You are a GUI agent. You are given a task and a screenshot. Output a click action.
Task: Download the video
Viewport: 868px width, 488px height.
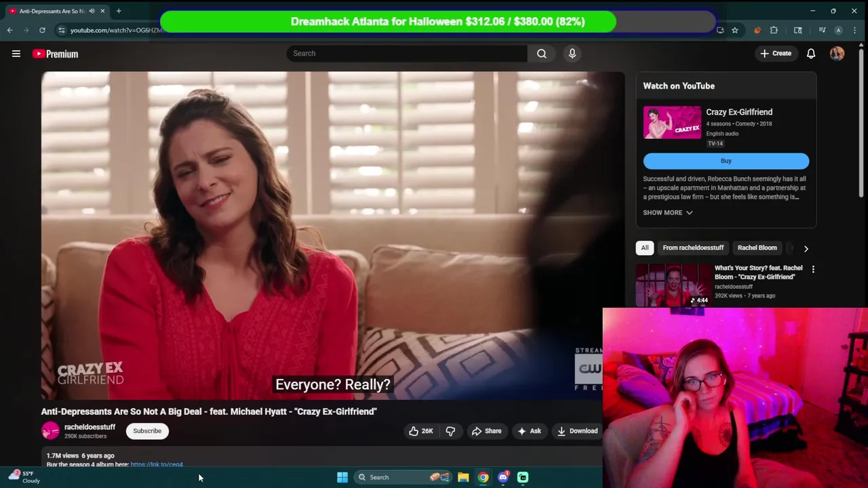pos(578,431)
